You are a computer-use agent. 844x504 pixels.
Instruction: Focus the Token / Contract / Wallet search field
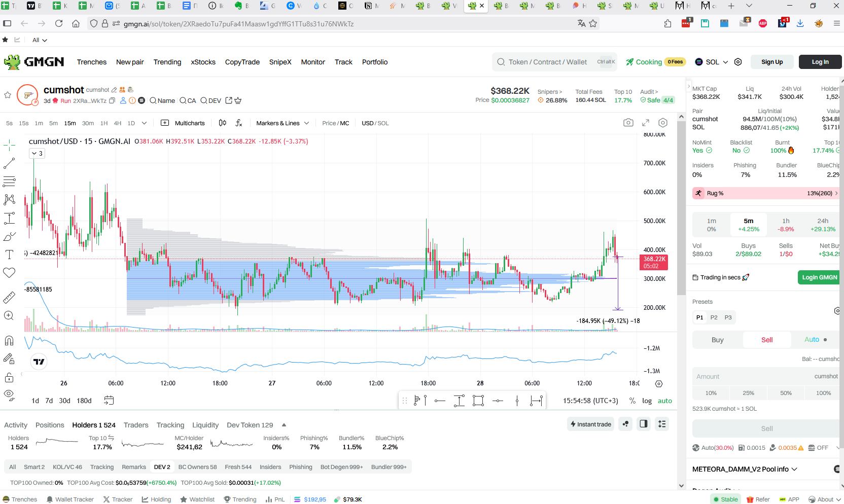click(555, 62)
